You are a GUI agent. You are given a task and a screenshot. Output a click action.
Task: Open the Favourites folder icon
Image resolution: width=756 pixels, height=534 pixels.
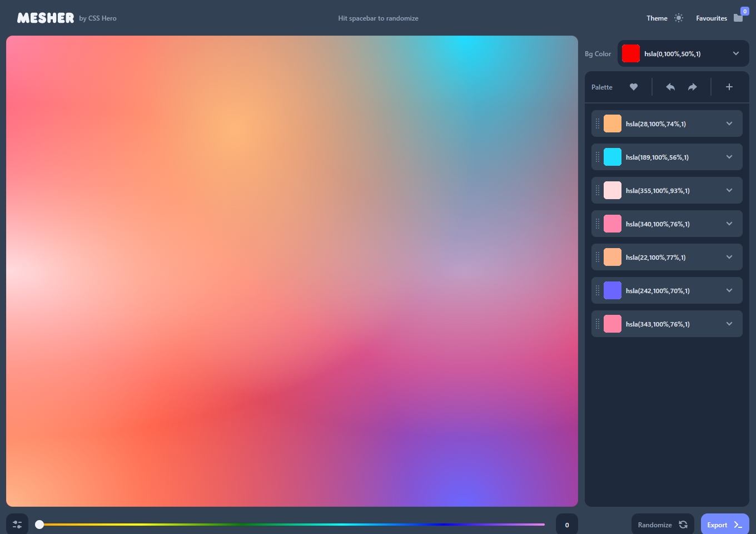pyautogui.click(x=738, y=18)
